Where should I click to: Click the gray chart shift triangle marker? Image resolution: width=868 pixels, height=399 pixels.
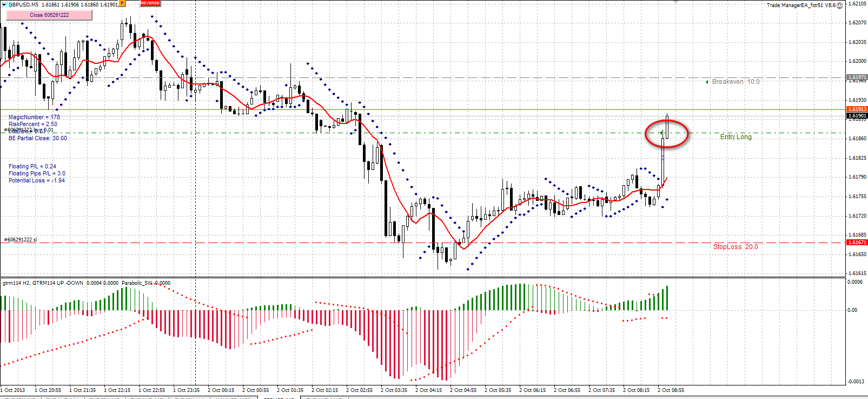[x=675, y=2]
